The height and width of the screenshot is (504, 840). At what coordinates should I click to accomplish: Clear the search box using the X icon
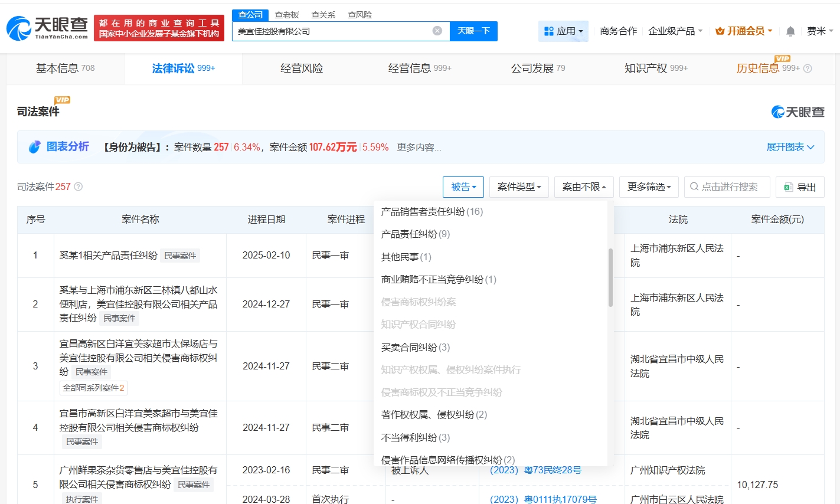[x=436, y=30]
